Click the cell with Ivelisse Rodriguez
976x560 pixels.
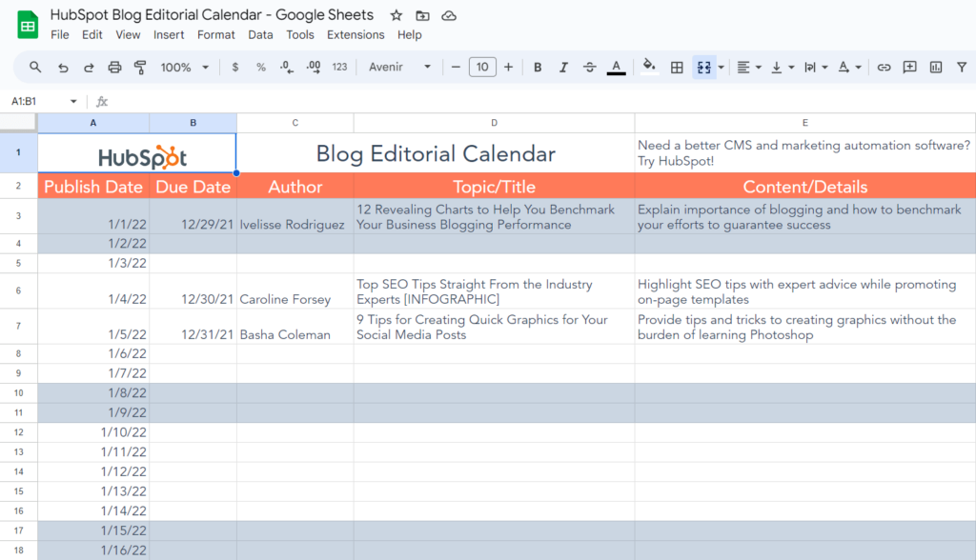point(295,216)
